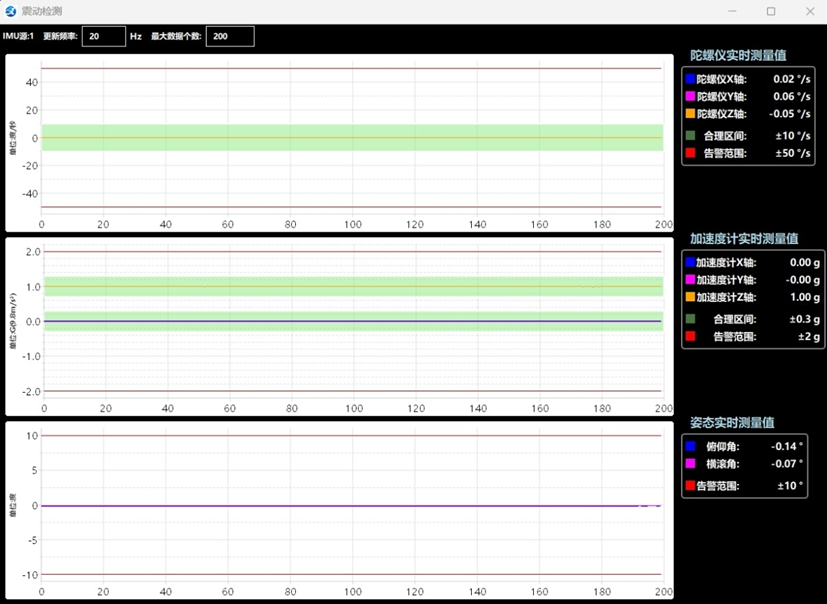827x604 pixels.
Task: Click the blue swatch for 陀螺仪X轴
Action: tap(690, 79)
